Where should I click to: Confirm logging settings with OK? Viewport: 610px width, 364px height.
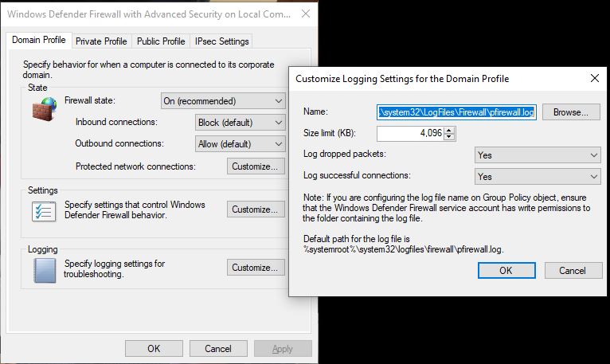pyautogui.click(x=506, y=271)
